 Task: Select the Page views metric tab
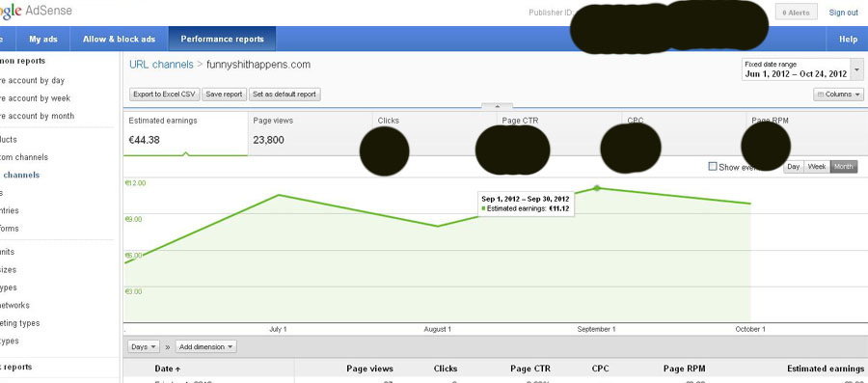tap(310, 133)
